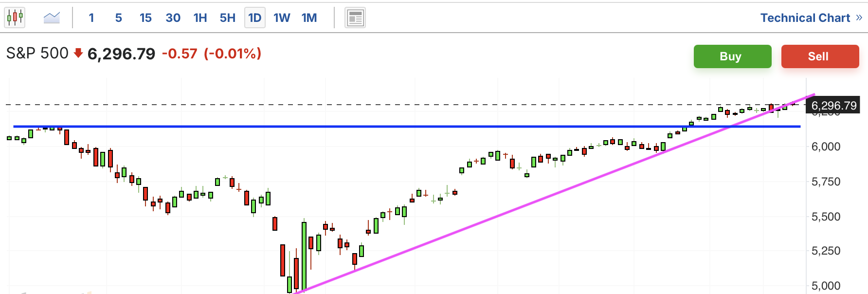Select the 15 minute timeframe

[x=145, y=18]
